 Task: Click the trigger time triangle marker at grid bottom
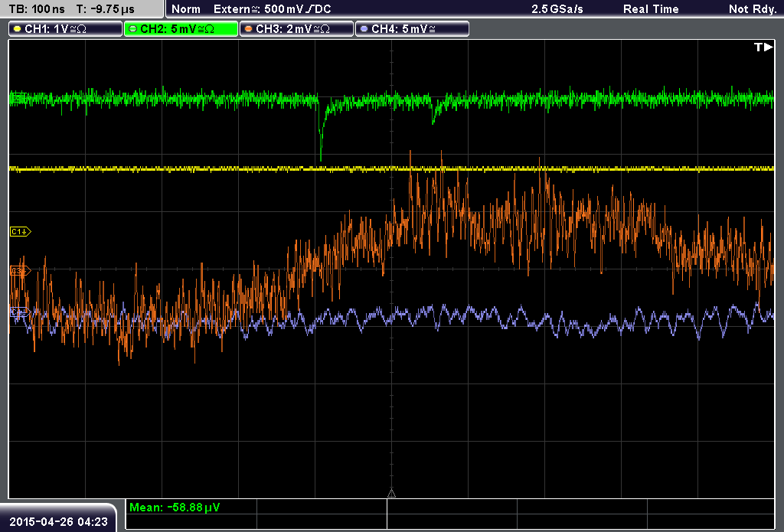pyautogui.click(x=391, y=494)
